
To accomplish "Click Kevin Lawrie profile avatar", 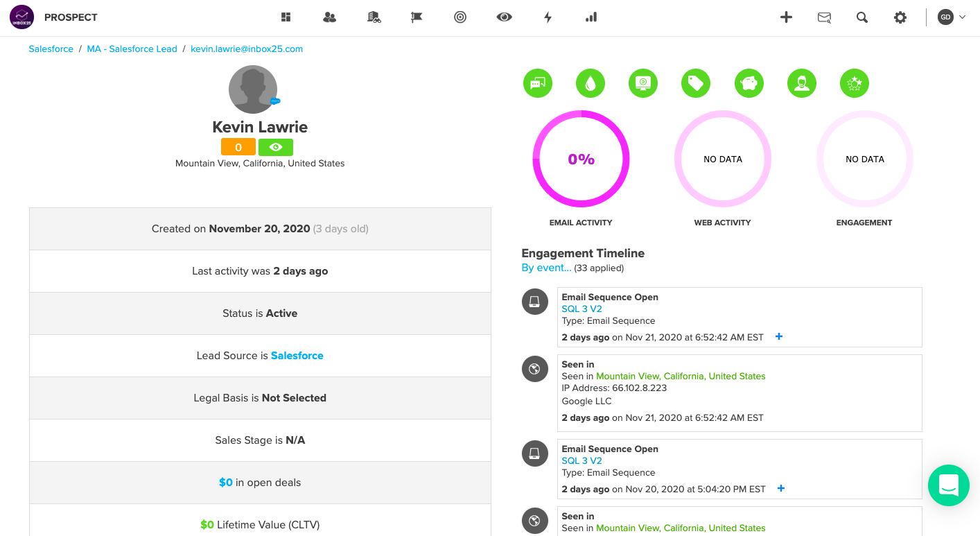I will pos(253,89).
